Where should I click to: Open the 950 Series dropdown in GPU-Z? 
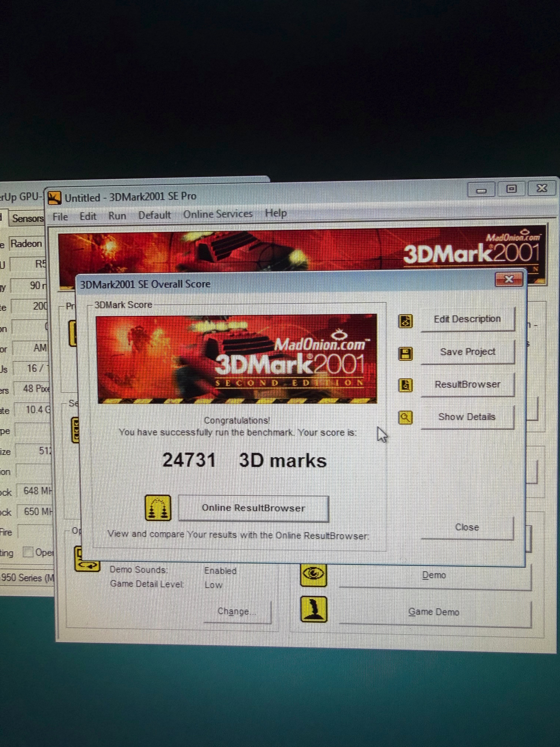pyautogui.click(x=27, y=578)
